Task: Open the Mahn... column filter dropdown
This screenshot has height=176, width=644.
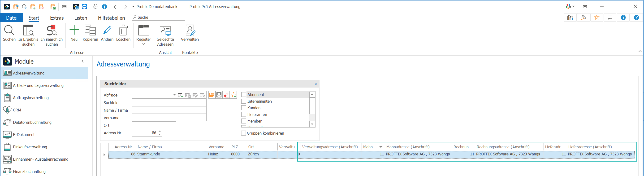Action: [381, 147]
